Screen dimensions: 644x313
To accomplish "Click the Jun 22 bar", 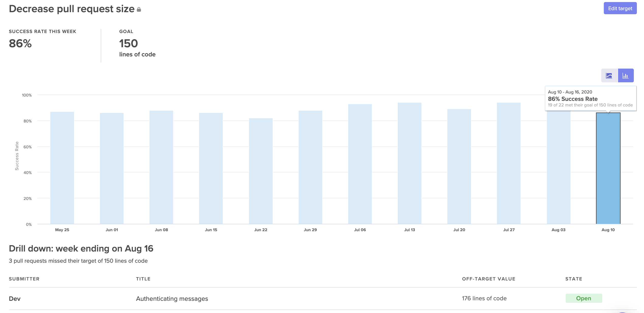I will [261, 171].
